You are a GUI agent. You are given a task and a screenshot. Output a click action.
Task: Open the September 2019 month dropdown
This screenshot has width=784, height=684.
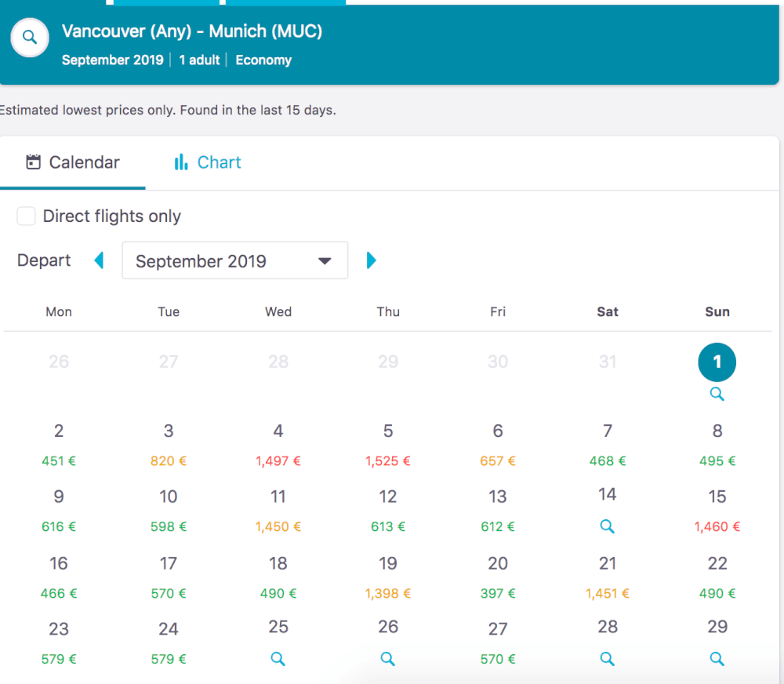pyautogui.click(x=235, y=260)
